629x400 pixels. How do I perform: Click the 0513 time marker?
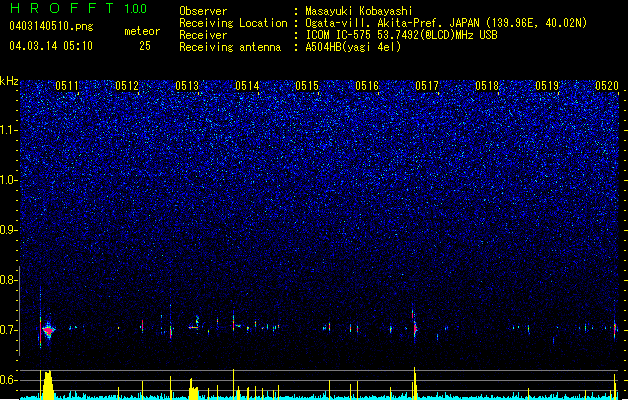(187, 86)
